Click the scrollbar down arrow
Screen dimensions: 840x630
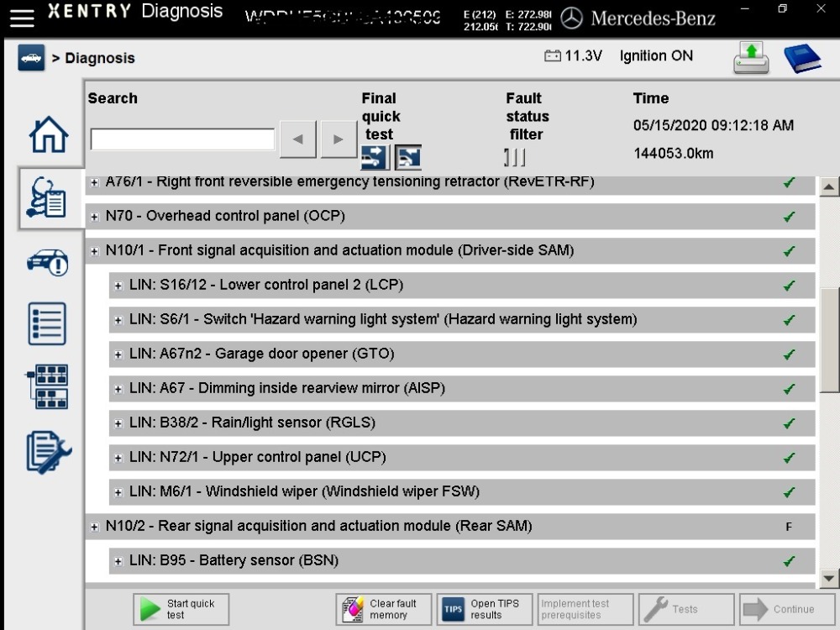click(x=829, y=578)
